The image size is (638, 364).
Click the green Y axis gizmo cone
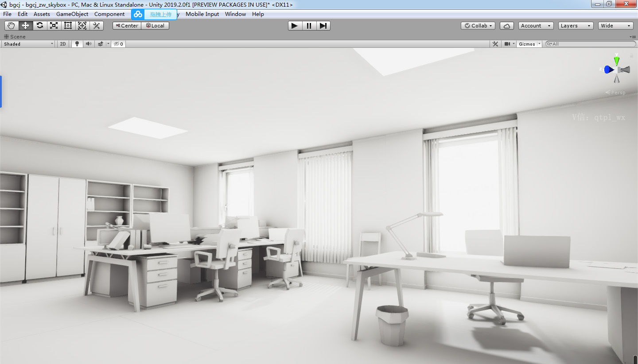point(617,61)
